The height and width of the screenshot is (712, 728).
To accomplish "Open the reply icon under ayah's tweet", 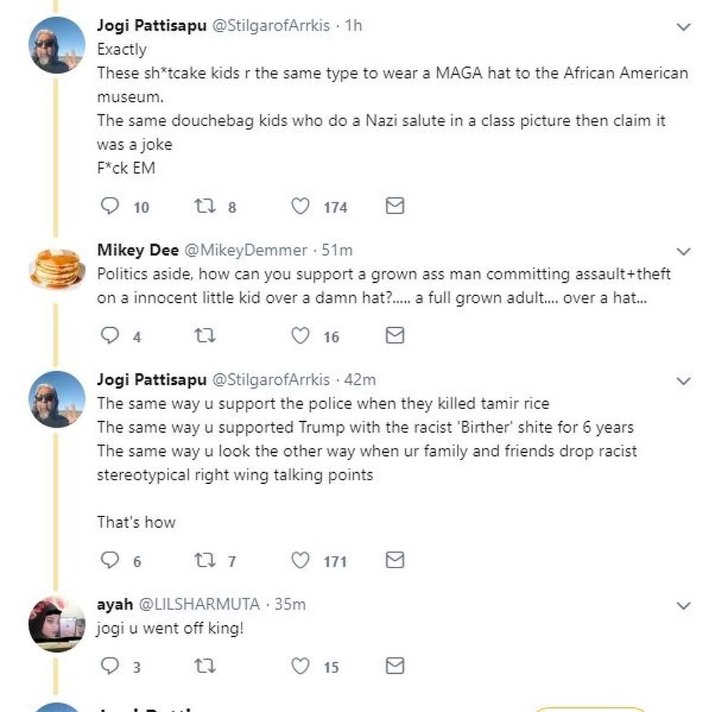I will coord(110,666).
